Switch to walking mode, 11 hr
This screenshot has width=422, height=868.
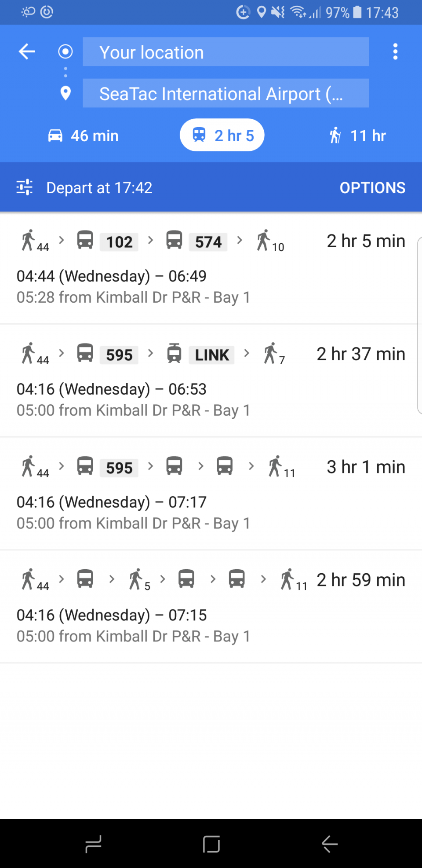point(357,136)
